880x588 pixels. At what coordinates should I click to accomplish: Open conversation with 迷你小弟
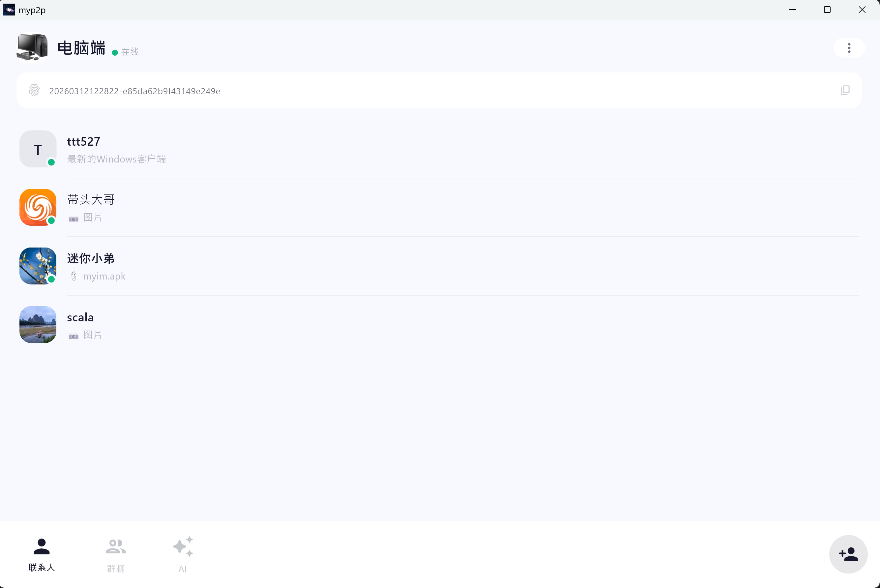pos(91,258)
